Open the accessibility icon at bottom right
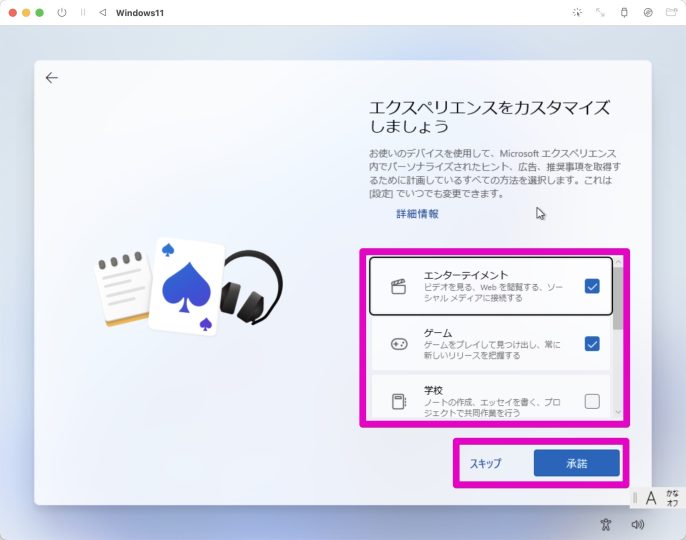This screenshot has width=686, height=540. [x=606, y=524]
